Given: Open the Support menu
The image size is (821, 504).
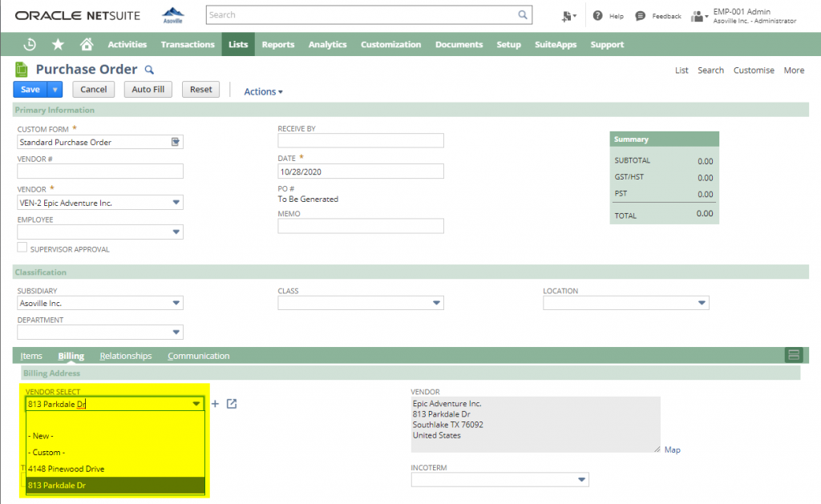Looking at the screenshot, I should tap(607, 45).
